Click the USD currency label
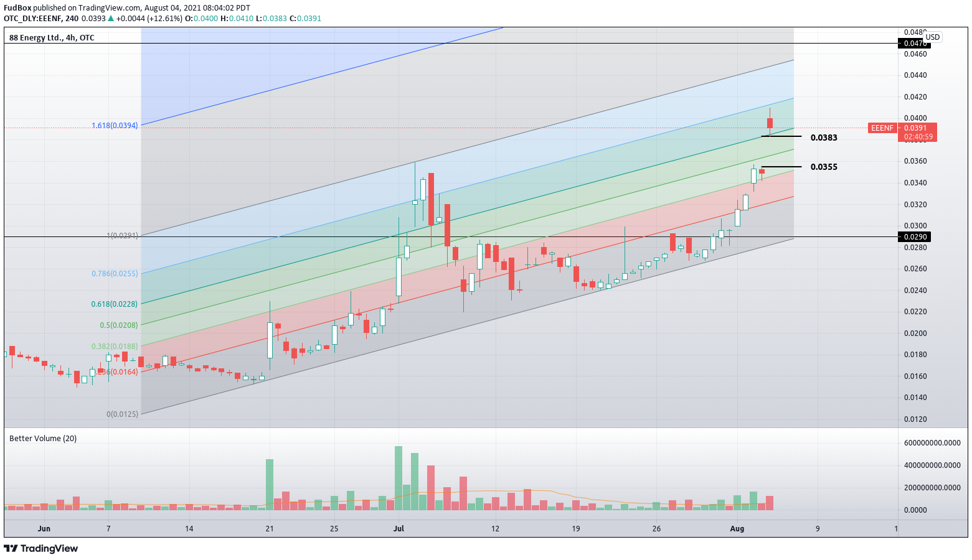Screen dimensions: 972x560 (932, 37)
